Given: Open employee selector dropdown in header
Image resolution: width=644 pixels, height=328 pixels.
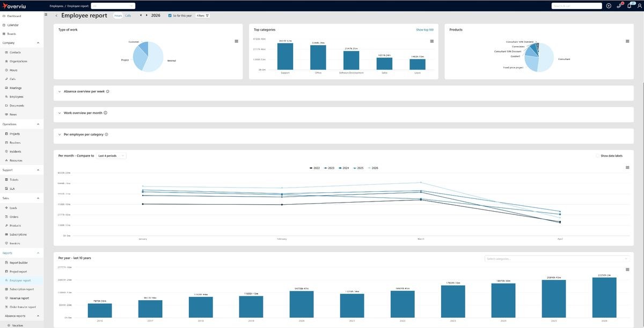Looking at the screenshot, I should click(x=113, y=5).
